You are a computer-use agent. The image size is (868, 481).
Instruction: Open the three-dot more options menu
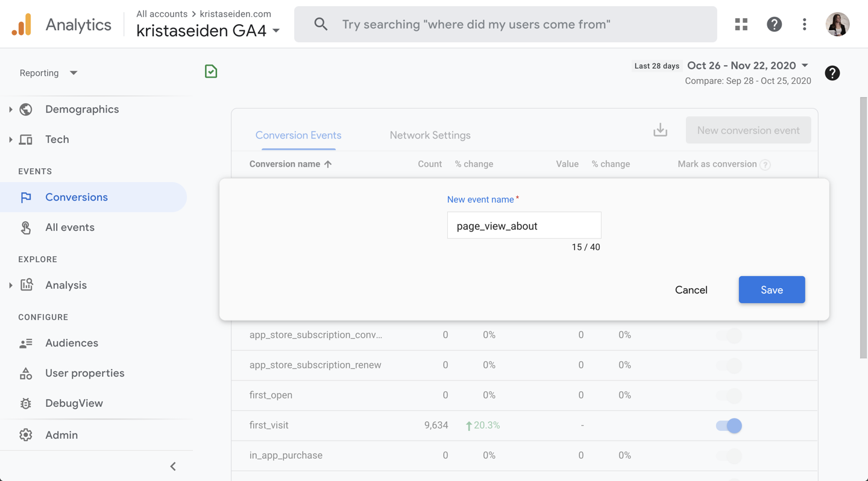pyautogui.click(x=804, y=24)
